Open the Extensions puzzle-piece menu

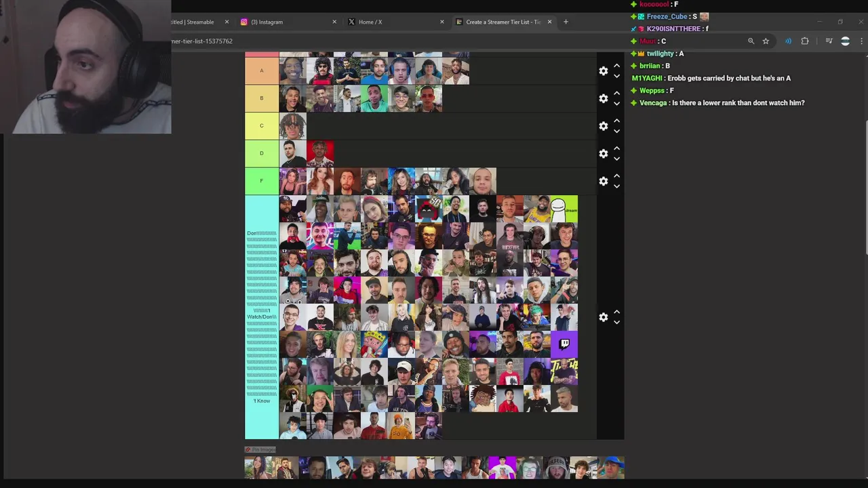click(x=805, y=41)
